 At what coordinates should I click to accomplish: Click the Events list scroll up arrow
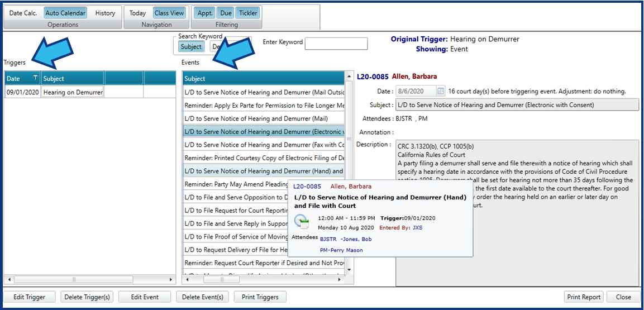[349, 77]
